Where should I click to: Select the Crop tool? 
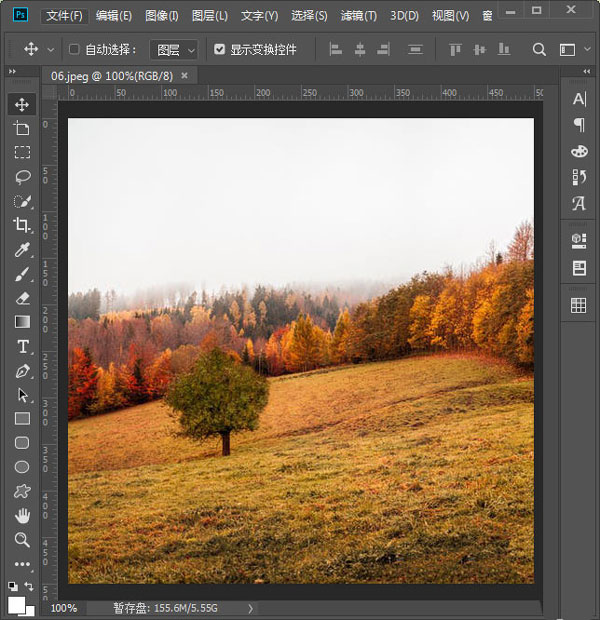pos(22,225)
